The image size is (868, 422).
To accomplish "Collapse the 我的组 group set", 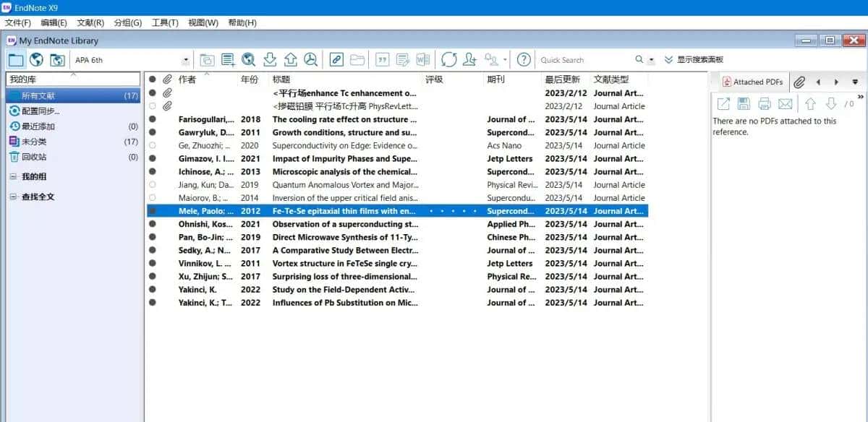I will coord(14,176).
